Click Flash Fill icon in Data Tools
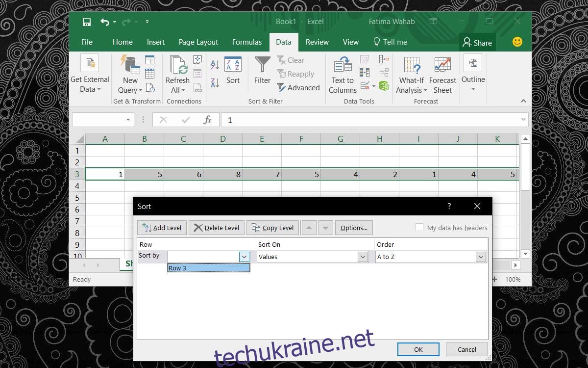The image size is (588, 368). (x=365, y=59)
